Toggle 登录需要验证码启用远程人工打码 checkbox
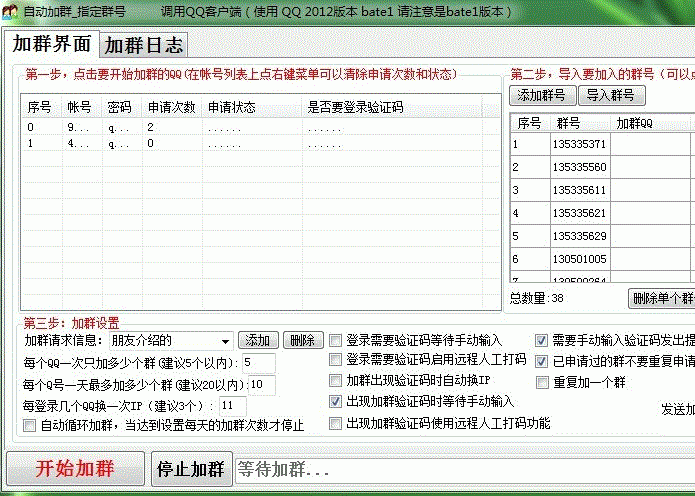The height and width of the screenshot is (496, 695). [x=336, y=359]
